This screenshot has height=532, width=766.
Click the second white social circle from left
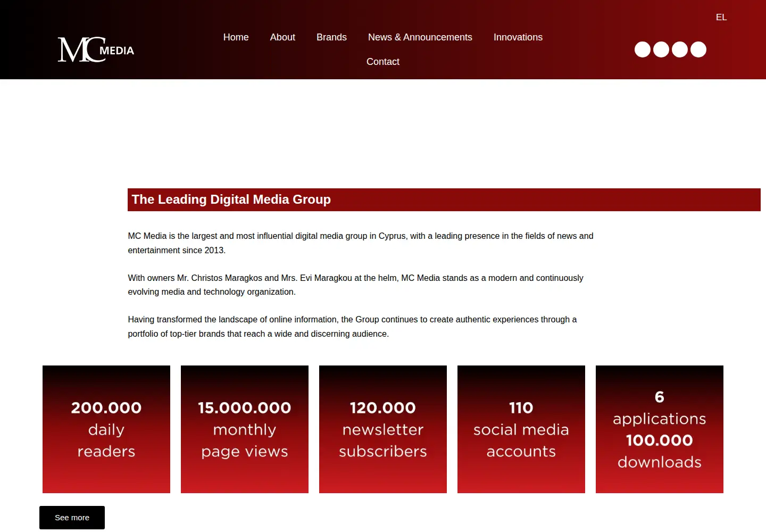point(661,49)
